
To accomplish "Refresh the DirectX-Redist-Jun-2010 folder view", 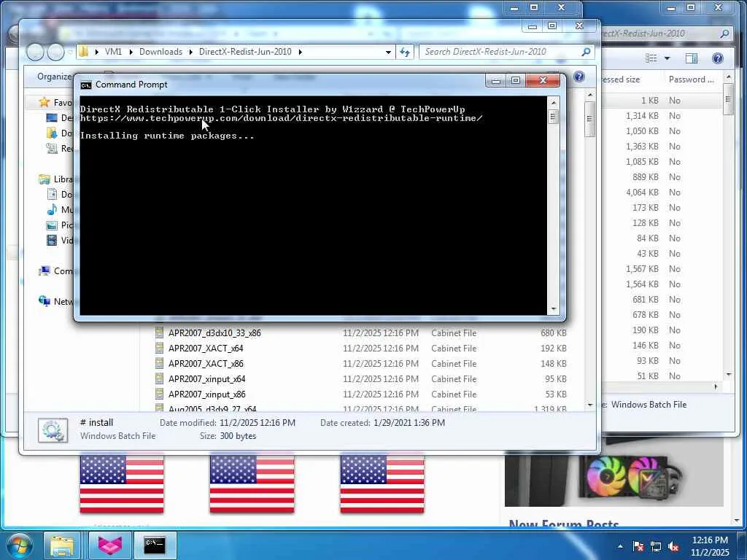I will tap(405, 52).
